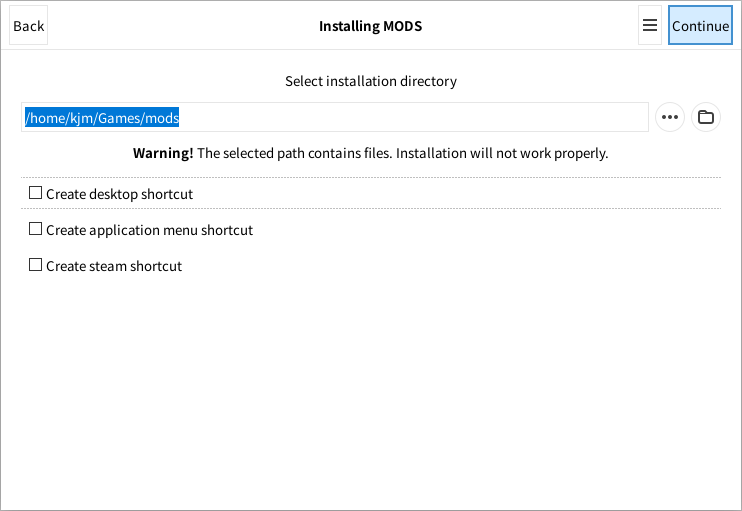Enable Create desktop shortcut checkbox
The image size is (742, 511).
(x=35, y=193)
